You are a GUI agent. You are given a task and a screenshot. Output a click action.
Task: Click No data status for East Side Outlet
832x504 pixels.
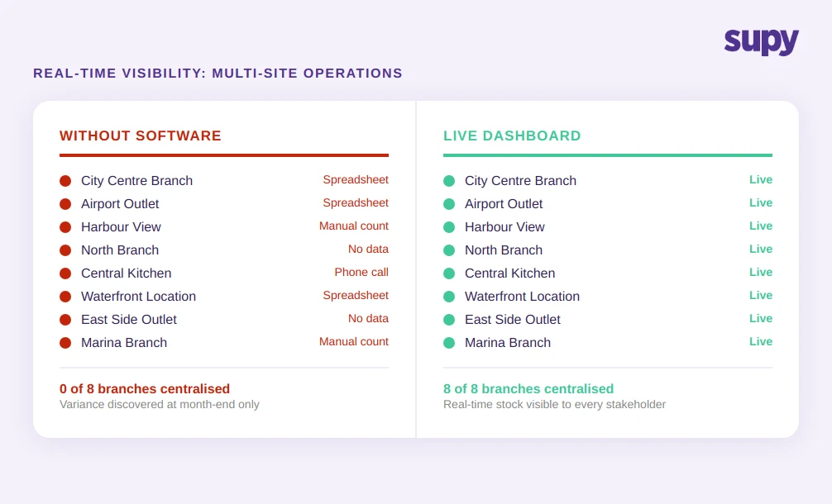(368, 318)
